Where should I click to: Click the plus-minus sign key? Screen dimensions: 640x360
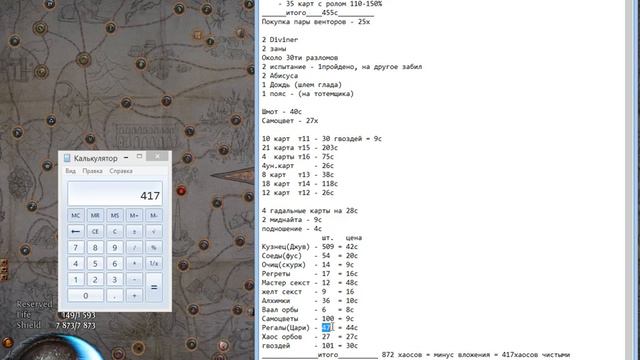point(134,231)
